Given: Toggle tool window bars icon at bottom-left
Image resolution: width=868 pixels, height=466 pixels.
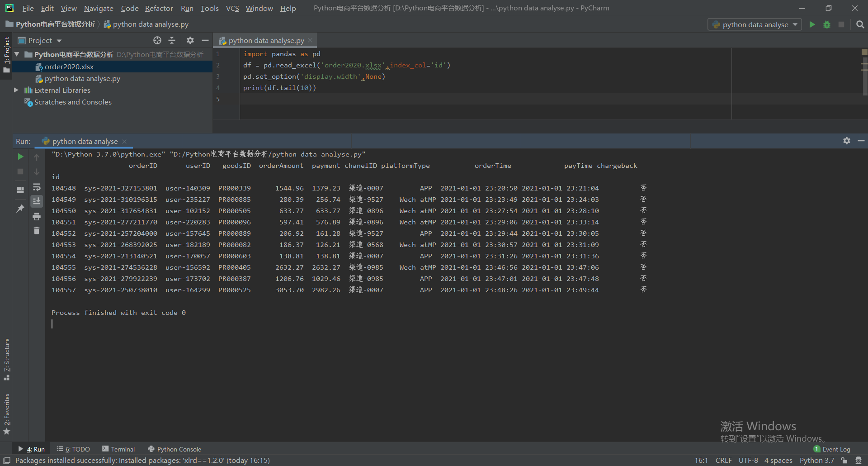Looking at the screenshot, I should pos(7,461).
